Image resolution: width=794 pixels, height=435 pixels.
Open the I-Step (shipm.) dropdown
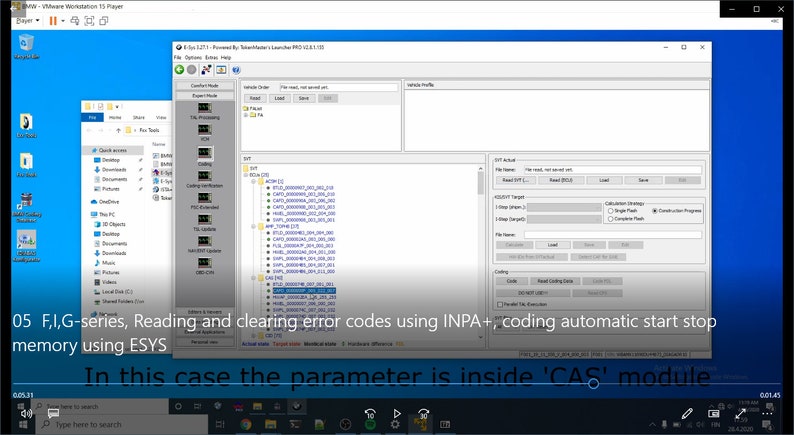coord(564,207)
